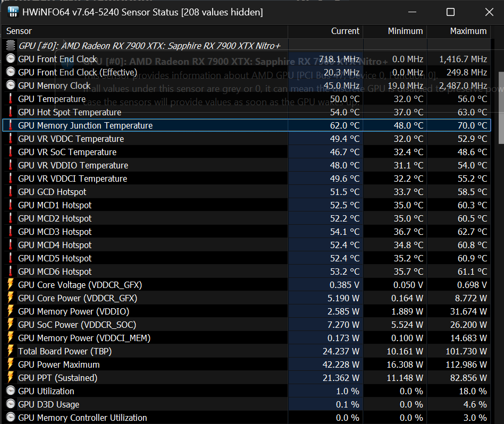Click the thermometer icon beside GPU MCD3 Hotspot

click(x=11, y=232)
